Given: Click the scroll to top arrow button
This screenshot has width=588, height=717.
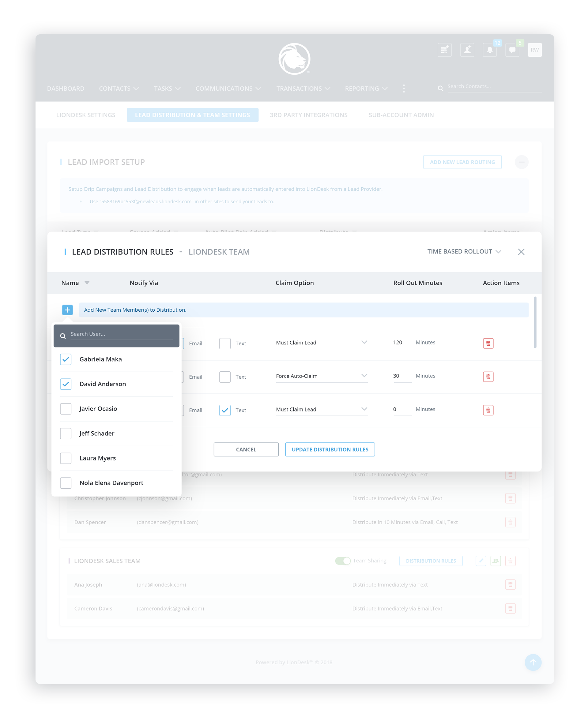Looking at the screenshot, I should tap(533, 662).
